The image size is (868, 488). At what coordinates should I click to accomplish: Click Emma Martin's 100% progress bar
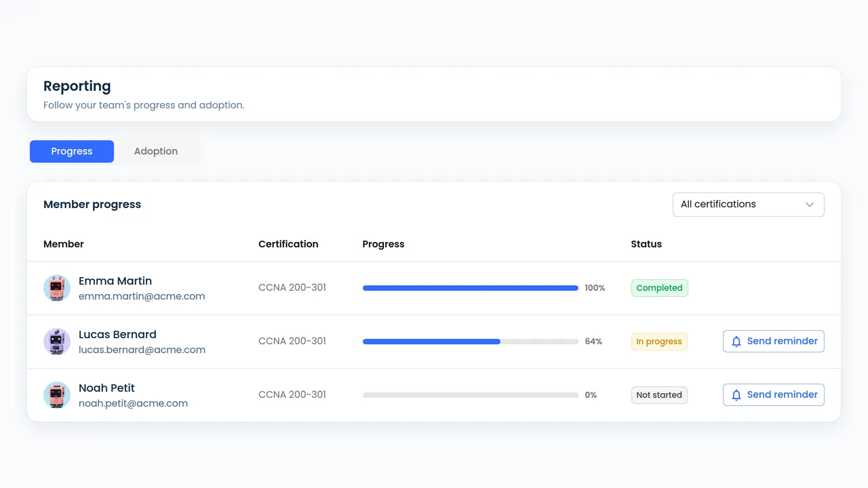(471, 288)
